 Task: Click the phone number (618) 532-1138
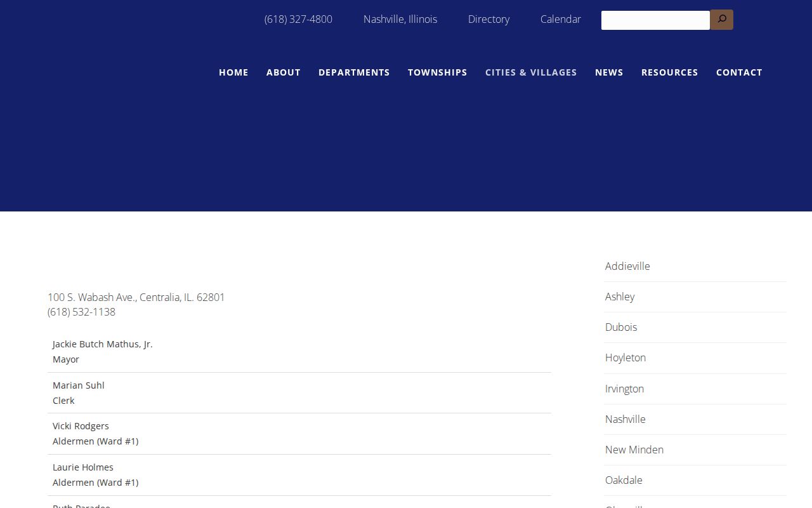pos(81,312)
